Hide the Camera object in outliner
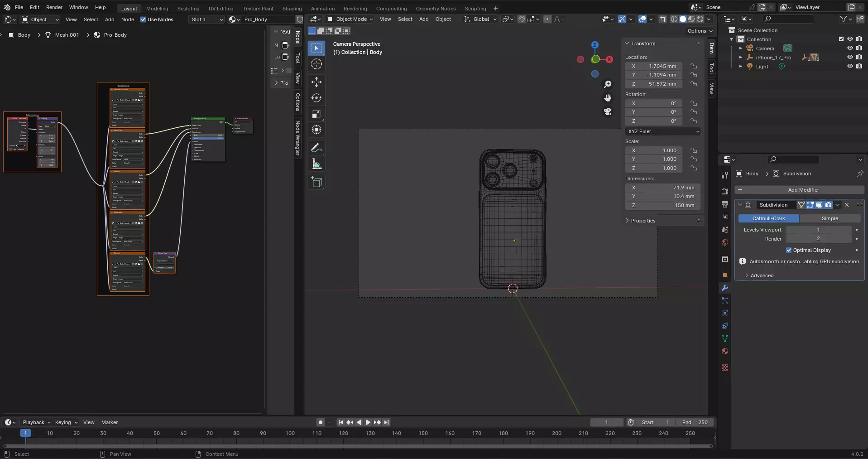Viewport: 868px width, 459px height. pyautogui.click(x=850, y=48)
